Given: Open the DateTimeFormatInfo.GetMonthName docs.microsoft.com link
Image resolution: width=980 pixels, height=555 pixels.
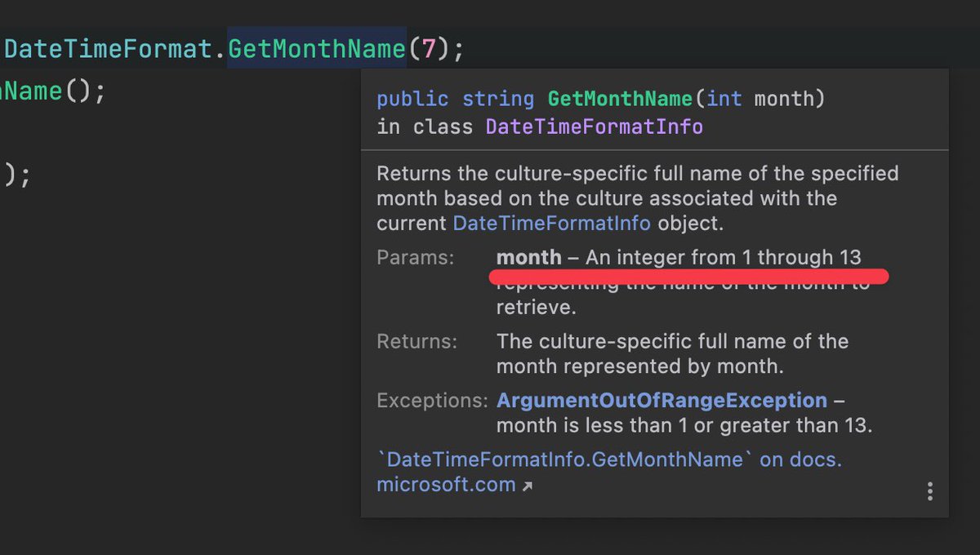Looking at the screenshot, I should click(608, 472).
